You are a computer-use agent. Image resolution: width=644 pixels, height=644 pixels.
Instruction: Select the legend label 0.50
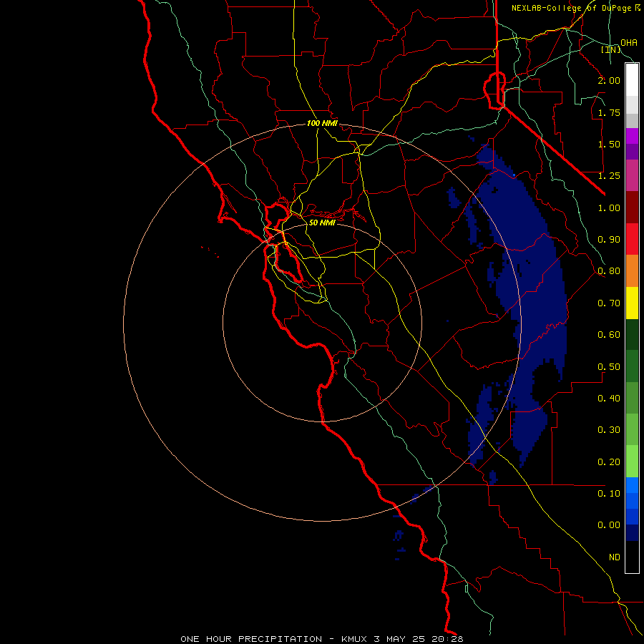click(x=609, y=366)
